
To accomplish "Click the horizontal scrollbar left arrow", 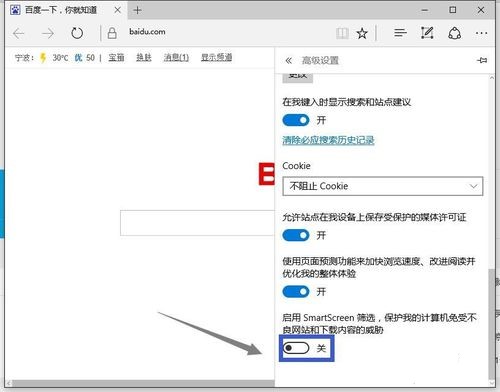I will point(9,383).
